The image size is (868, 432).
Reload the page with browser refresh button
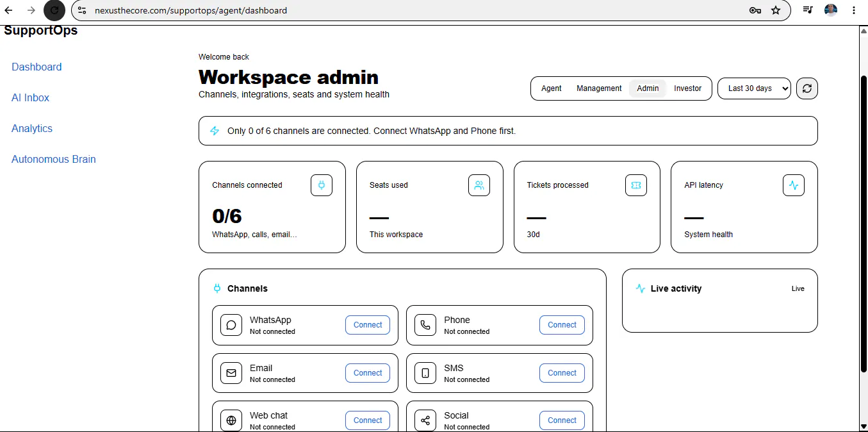tap(54, 10)
